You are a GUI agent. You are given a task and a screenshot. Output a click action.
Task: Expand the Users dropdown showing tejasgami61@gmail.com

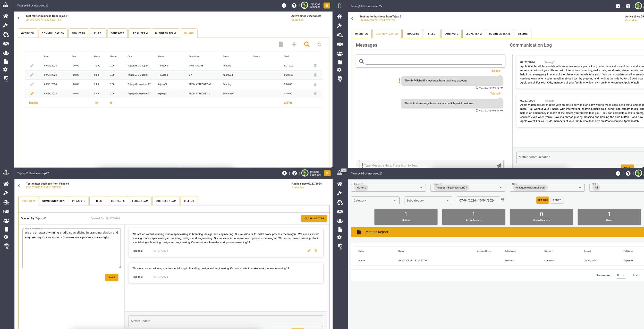pos(547,188)
